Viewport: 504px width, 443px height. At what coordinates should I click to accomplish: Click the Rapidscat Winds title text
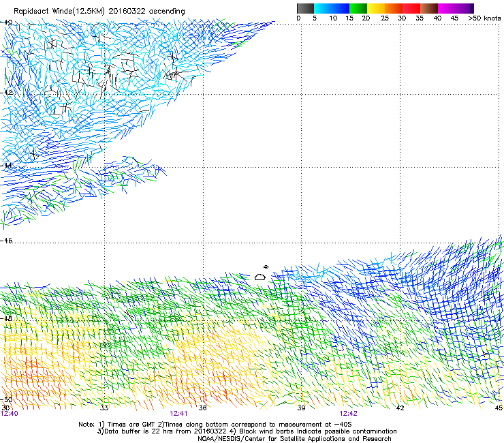point(99,11)
